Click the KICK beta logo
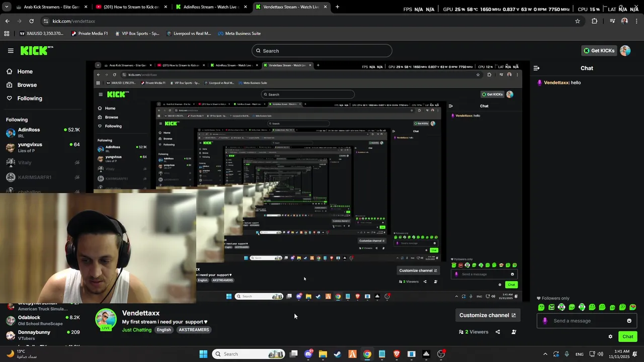644x362 pixels. click(x=37, y=50)
